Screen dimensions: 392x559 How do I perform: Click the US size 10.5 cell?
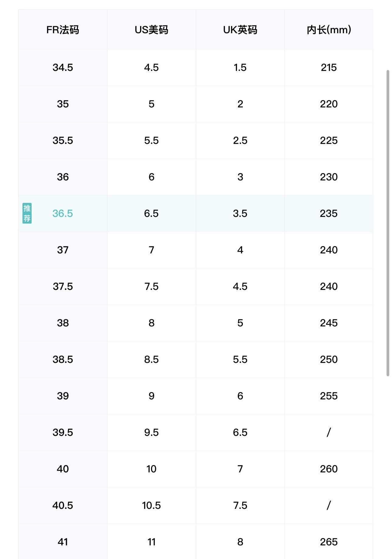click(151, 505)
